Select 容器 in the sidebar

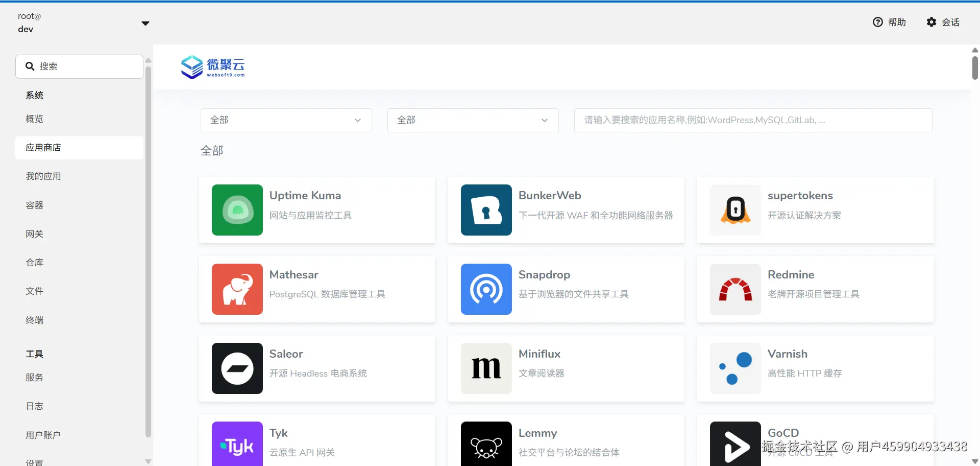coord(80,205)
